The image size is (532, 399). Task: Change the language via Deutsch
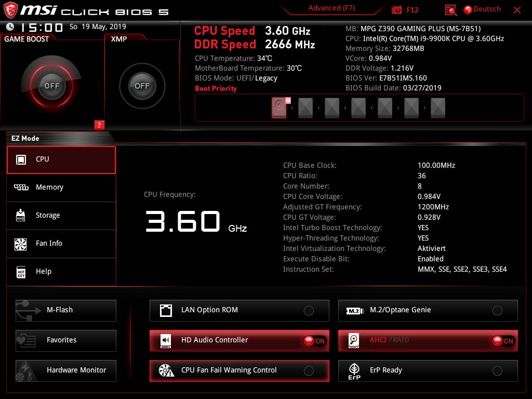coord(487,9)
